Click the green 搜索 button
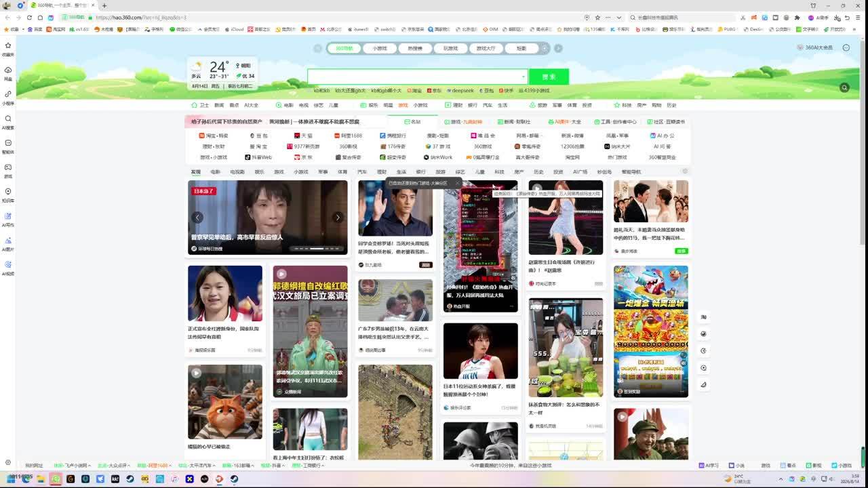The image size is (868, 488). pyautogui.click(x=549, y=77)
